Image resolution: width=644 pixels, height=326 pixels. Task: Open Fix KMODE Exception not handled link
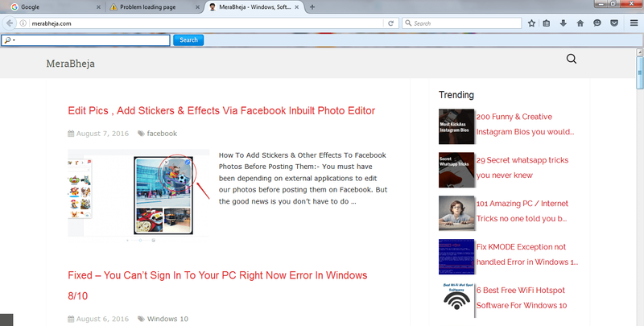tap(527, 254)
